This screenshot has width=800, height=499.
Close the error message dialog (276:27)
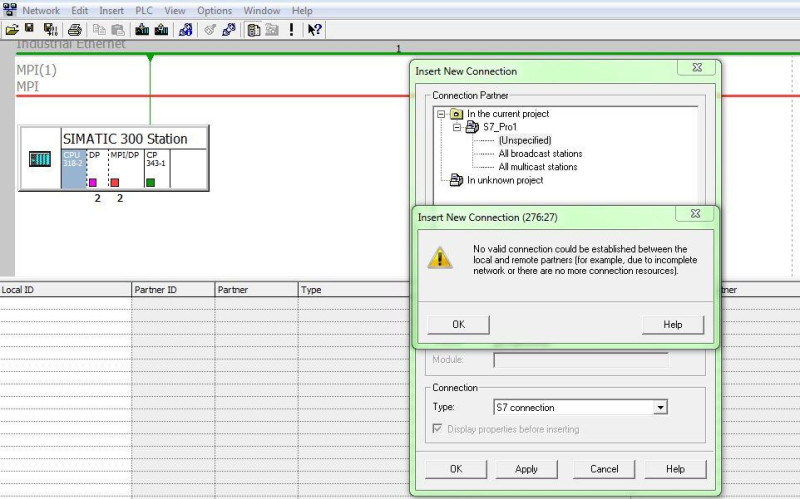[x=696, y=214]
